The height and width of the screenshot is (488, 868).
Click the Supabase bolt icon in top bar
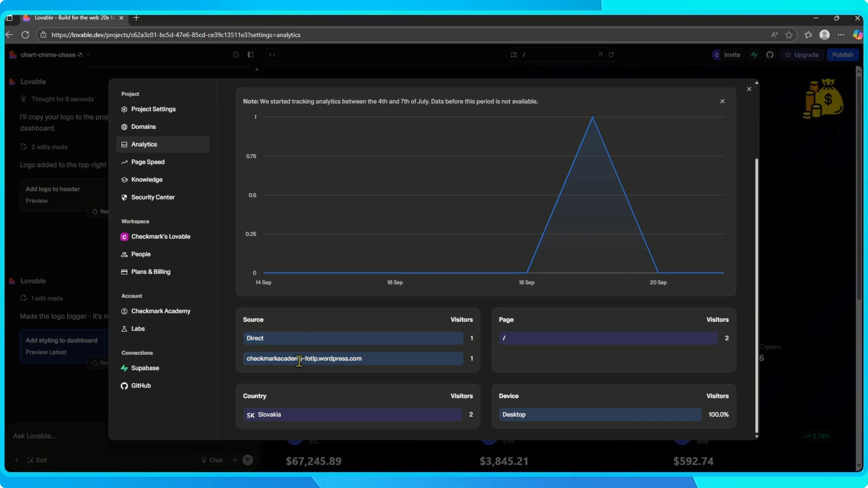755,55
